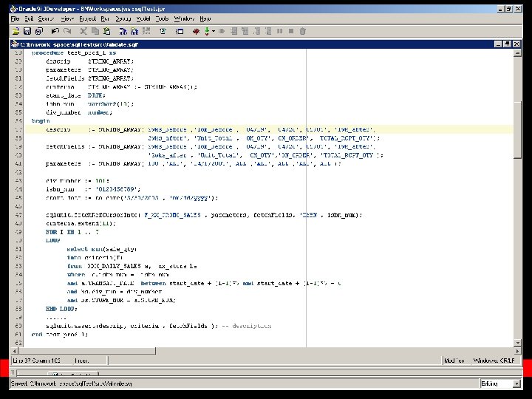Image resolution: width=532 pixels, height=399 pixels.
Task: Click the 'Line 37 Column 103' status text
Action: point(37,361)
